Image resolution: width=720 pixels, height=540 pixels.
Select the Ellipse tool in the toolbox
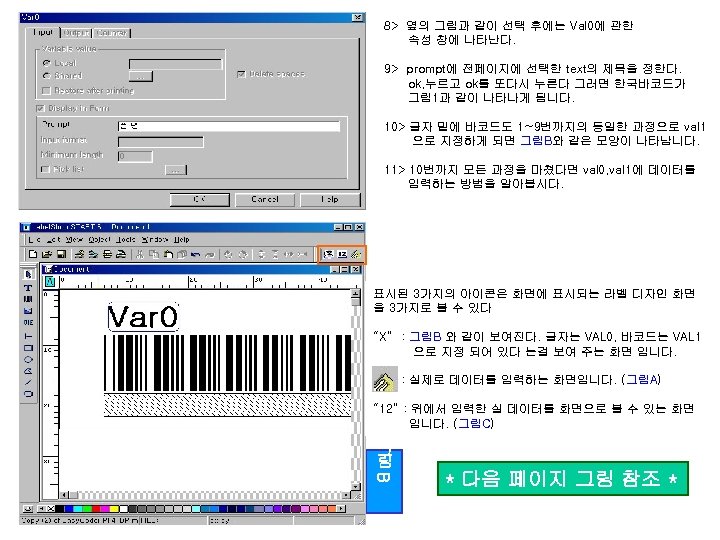click(28, 359)
